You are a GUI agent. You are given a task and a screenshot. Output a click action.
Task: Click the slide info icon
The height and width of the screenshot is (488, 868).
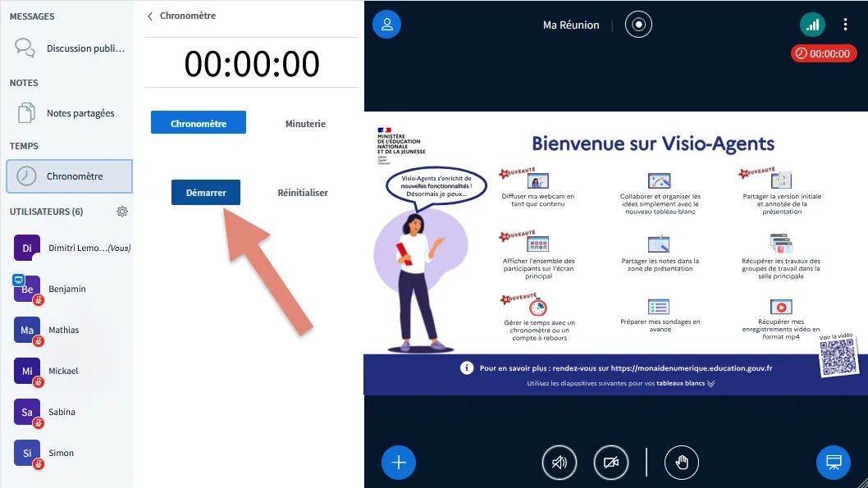coord(467,368)
